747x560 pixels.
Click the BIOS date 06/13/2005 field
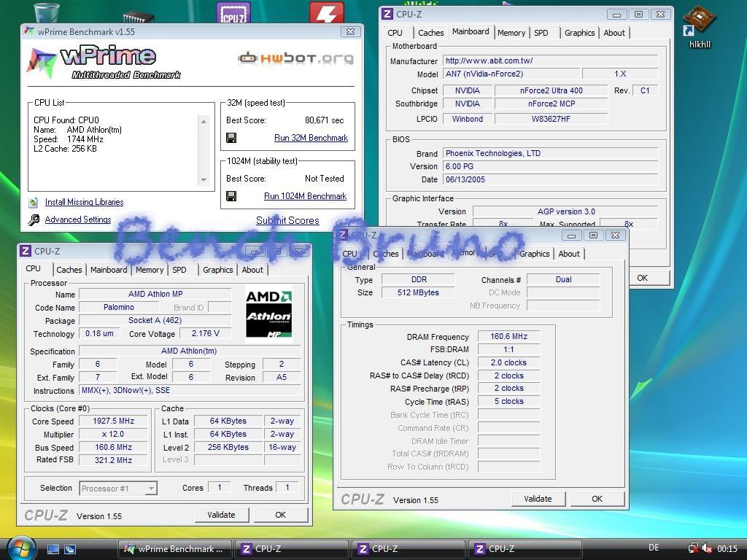(550, 179)
